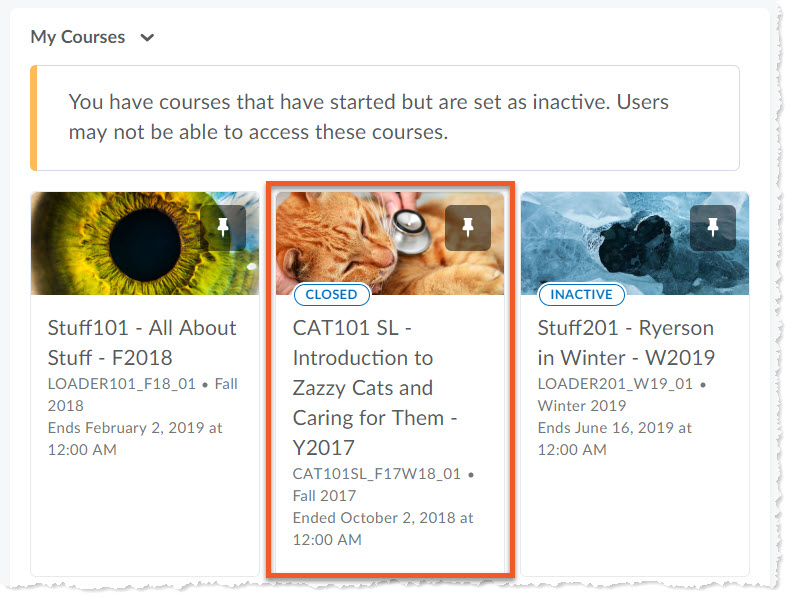Click the inactive courses warning message

click(x=368, y=117)
